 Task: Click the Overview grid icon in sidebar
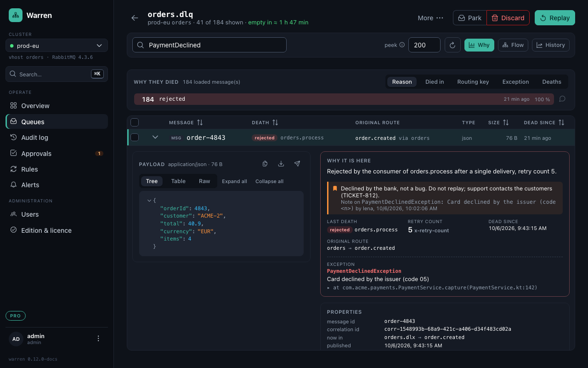14,106
